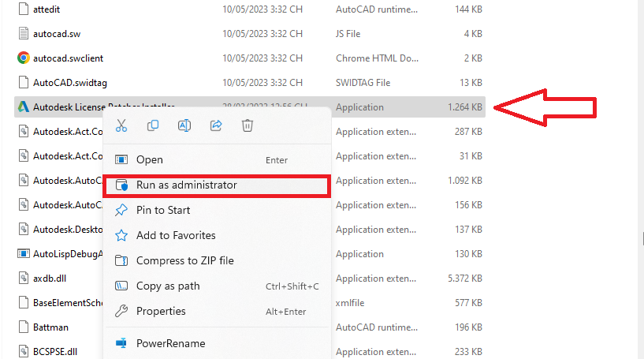Click the Open entry's window icon
The width and height of the screenshot is (644, 359).
121,159
